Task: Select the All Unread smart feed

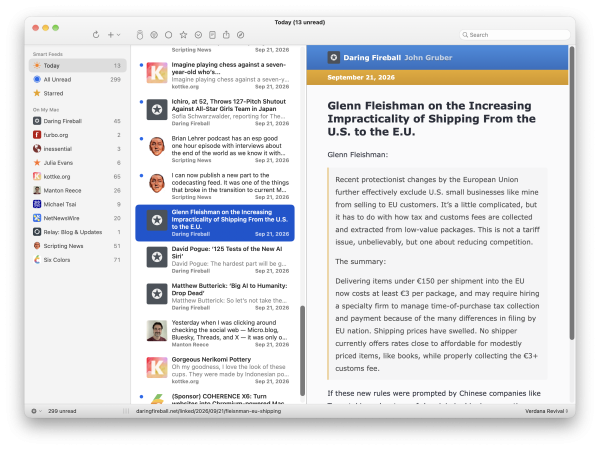Action: (78, 79)
